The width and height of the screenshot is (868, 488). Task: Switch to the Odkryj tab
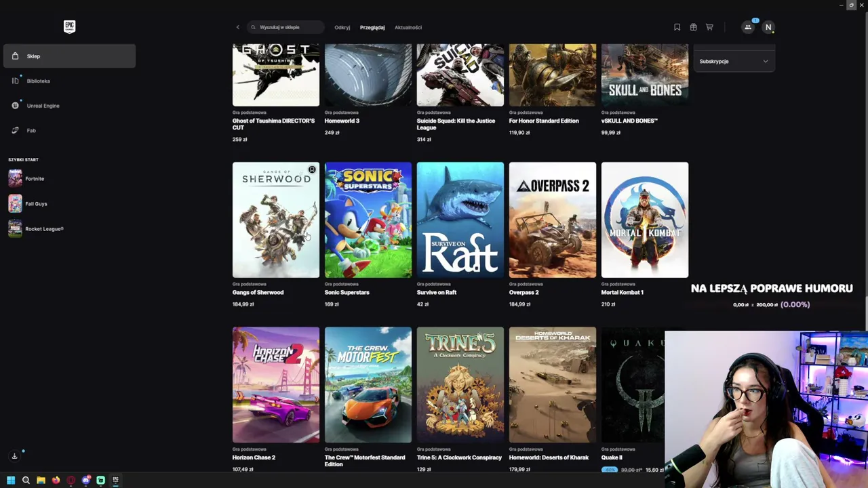click(x=342, y=27)
